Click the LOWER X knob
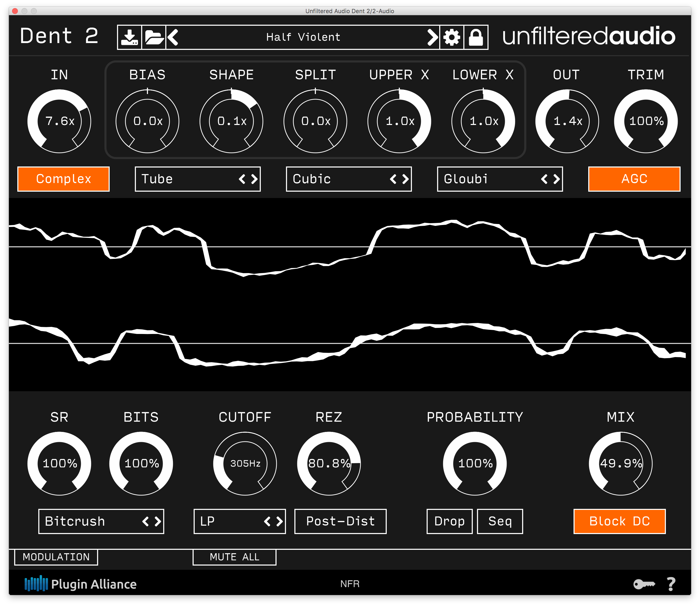 [484, 121]
